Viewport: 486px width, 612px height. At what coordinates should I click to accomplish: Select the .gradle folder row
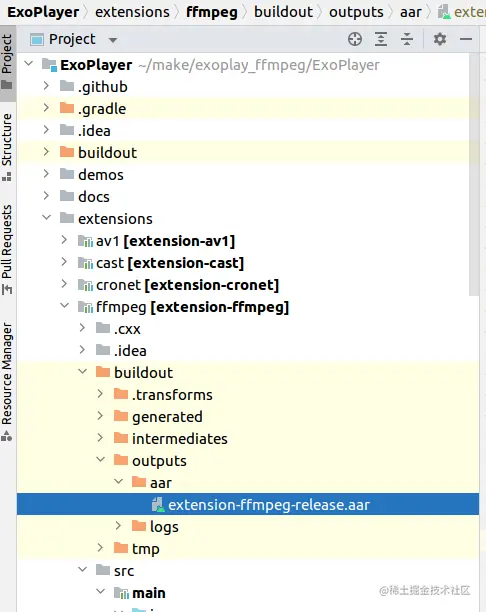click(x=243, y=109)
